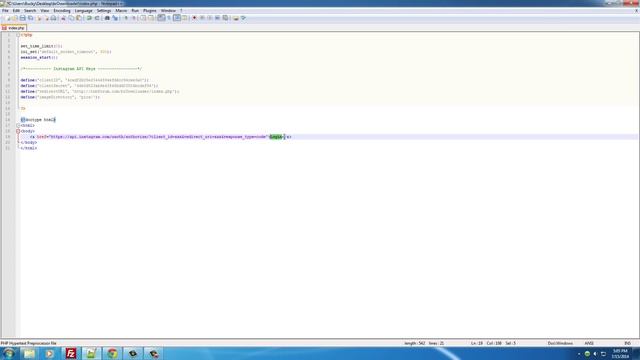Redo the edit via toolbar icon
The width and height of the screenshot is (640, 360).
point(97,18)
